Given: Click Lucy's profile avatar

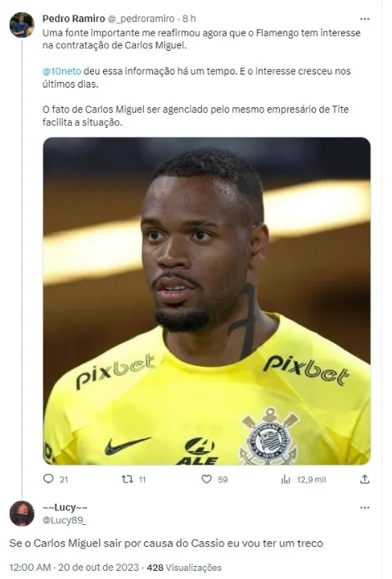Looking at the screenshot, I should tap(22, 513).
